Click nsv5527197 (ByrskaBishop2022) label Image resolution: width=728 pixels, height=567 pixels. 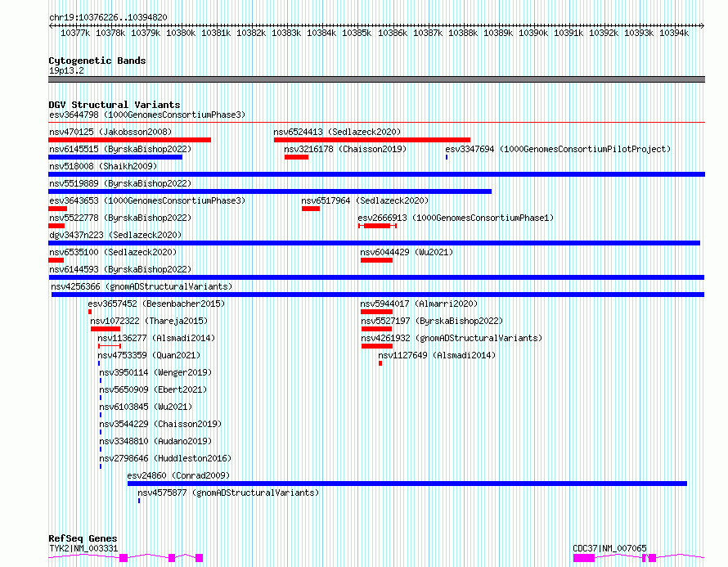(432, 321)
